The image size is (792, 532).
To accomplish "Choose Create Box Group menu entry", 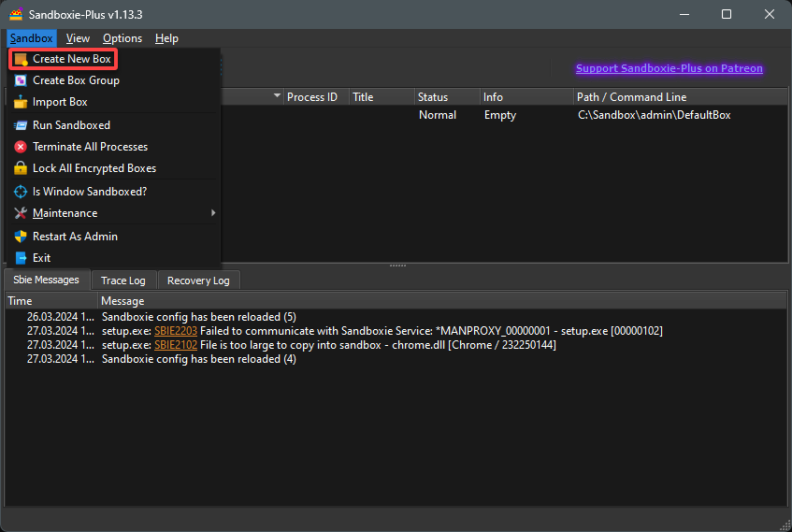I will click(114, 80).
